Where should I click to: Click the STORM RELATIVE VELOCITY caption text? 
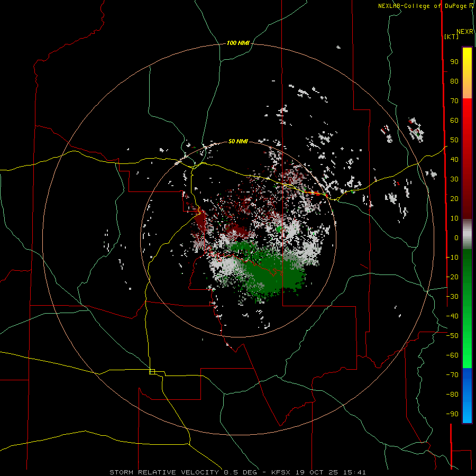pyautogui.click(x=164, y=472)
